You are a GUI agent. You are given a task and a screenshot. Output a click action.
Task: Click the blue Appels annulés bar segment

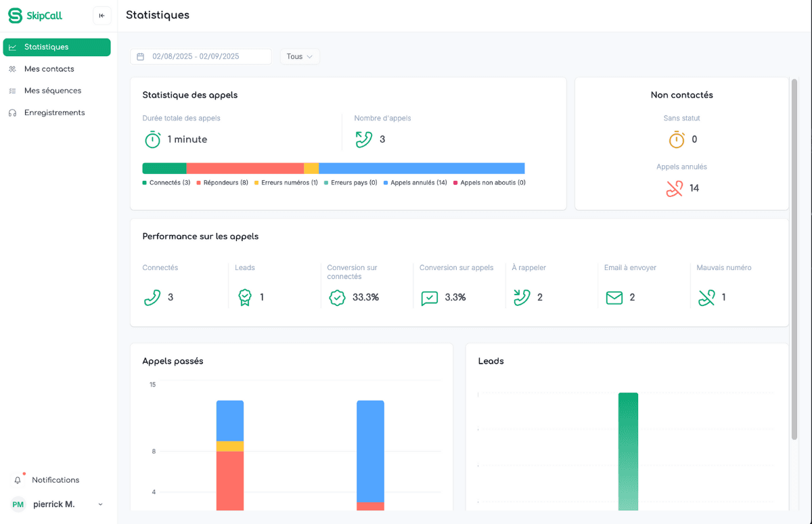coord(421,169)
